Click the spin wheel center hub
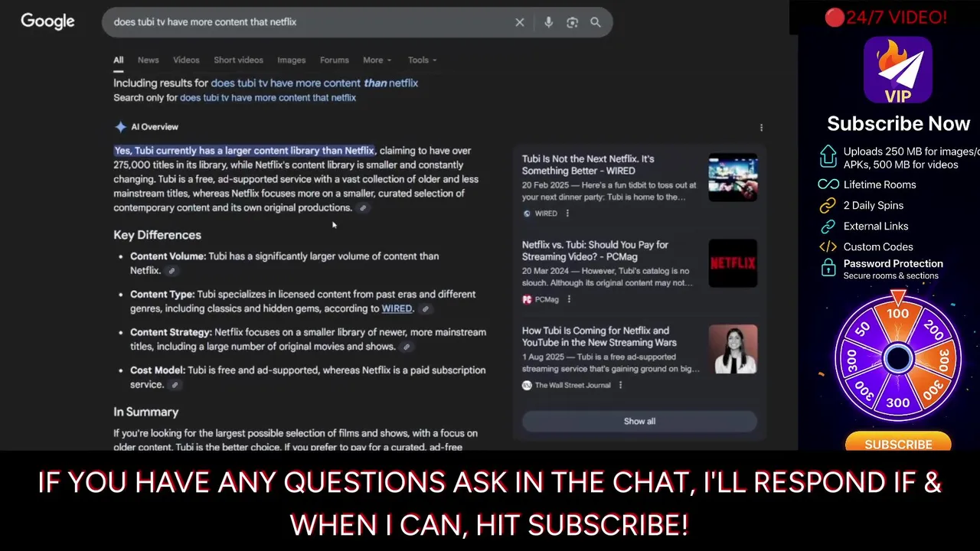This screenshot has width=980, height=551. pos(898,358)
